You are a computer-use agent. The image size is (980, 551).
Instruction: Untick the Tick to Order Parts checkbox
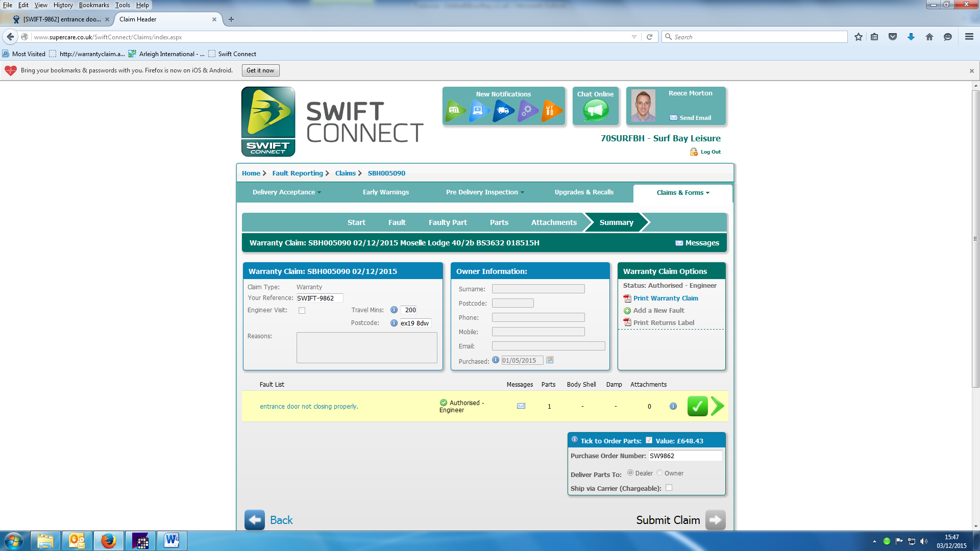(x=649, y=440)
